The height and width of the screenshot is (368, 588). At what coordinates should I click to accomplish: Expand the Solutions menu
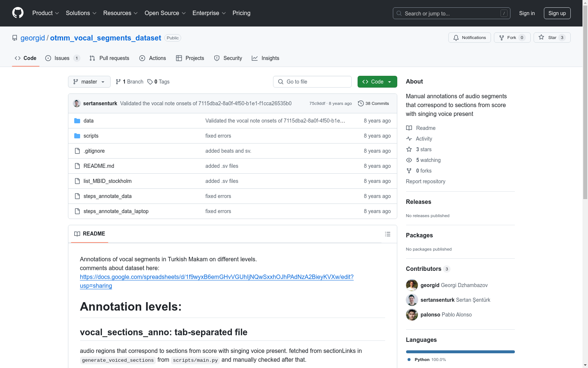[x=81, y=13]
